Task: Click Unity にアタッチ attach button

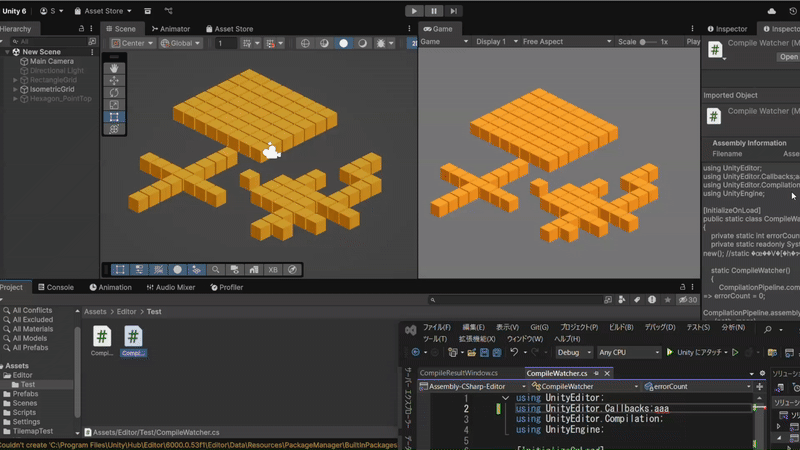Action: [x=697, y=353]
